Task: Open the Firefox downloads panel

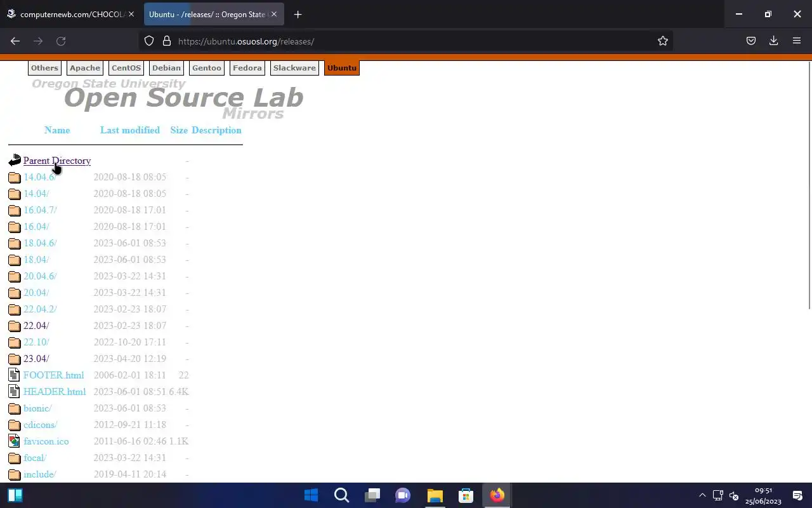Action: [774, 41]
